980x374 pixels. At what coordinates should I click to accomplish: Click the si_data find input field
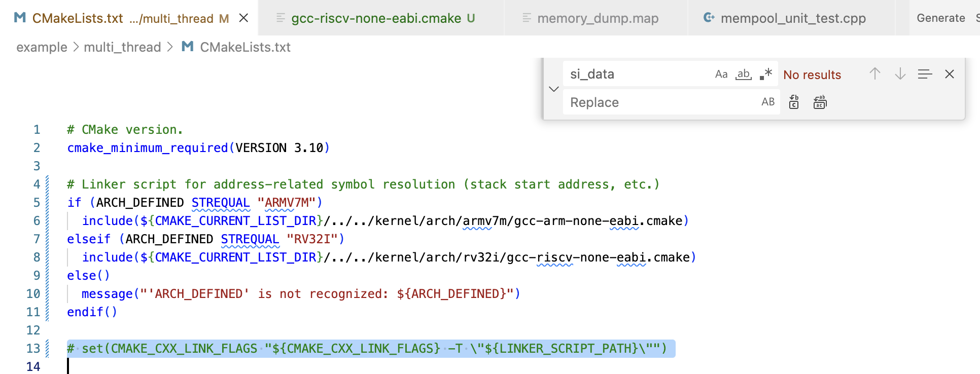point(637,74)
